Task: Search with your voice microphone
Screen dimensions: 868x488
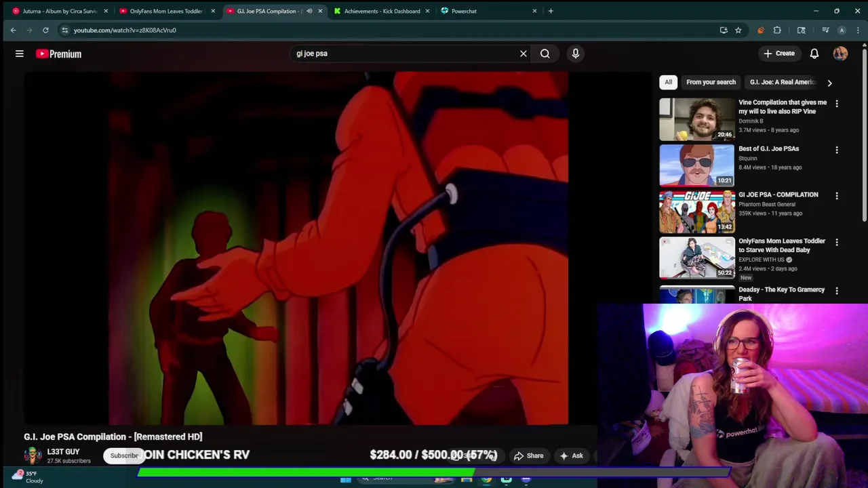Action: tap(576, 54)
